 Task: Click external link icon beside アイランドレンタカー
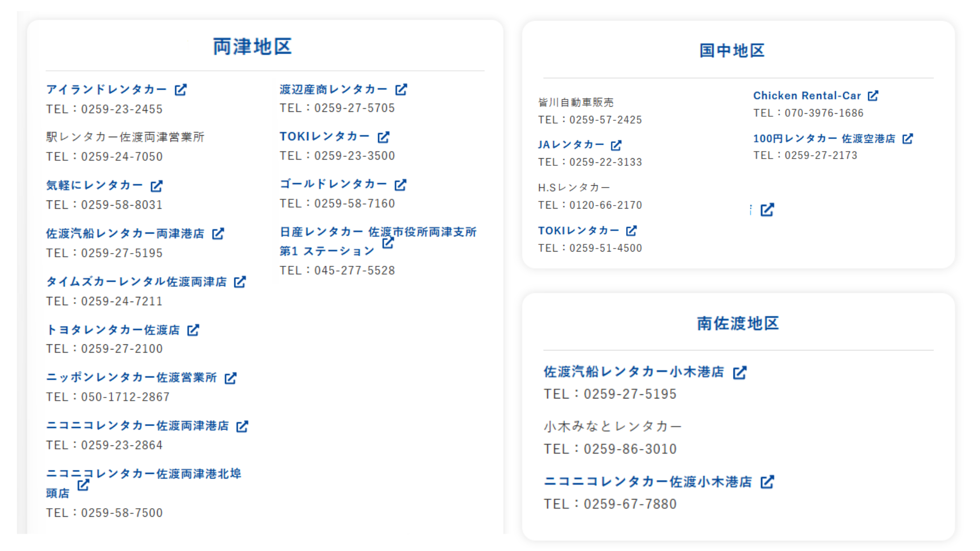(x=181, y=90)
